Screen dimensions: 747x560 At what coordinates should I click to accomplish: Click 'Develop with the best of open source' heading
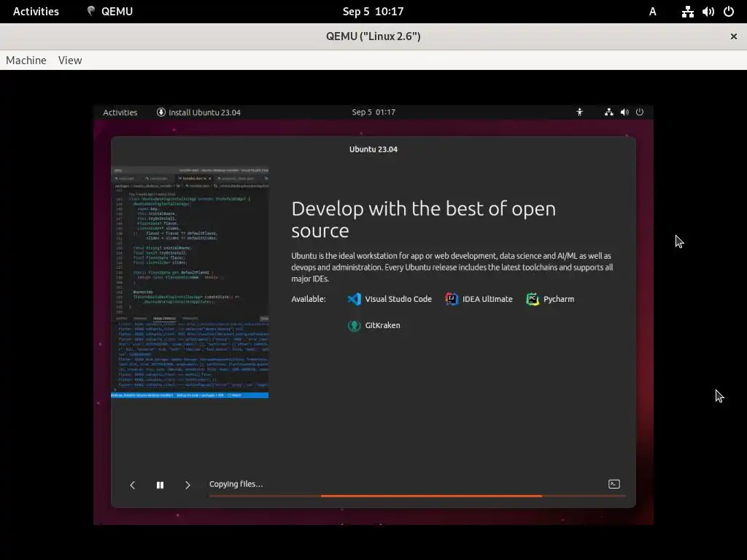(x=424, y=219)
